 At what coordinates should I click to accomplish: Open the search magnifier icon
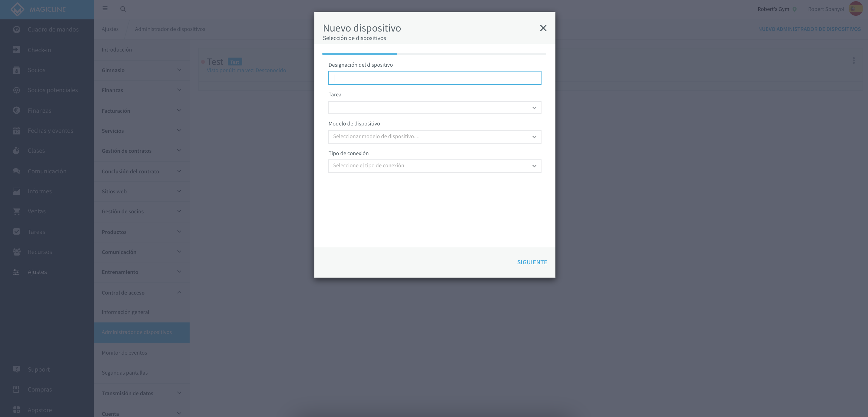(x=123, y=9)
